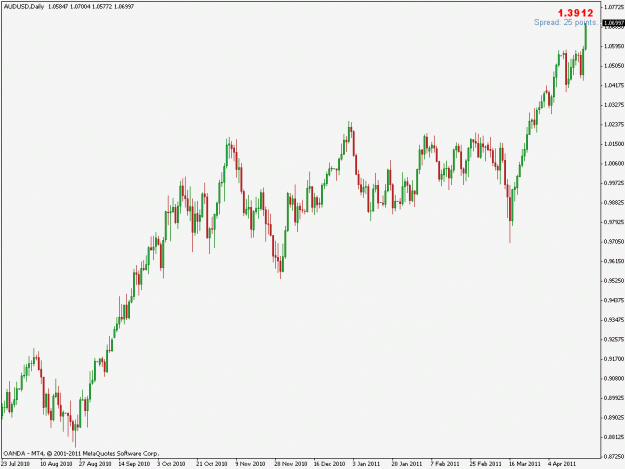Click the OANDA MT4 MetaQuotes copyright text
Screen dimensions: 625x469
coord(81,453)
